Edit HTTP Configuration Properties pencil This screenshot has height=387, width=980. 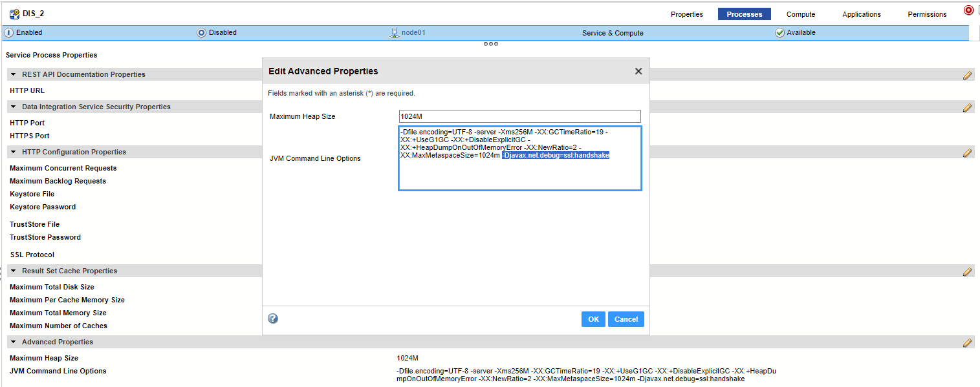pyautogui.click(x=968, y=152)
